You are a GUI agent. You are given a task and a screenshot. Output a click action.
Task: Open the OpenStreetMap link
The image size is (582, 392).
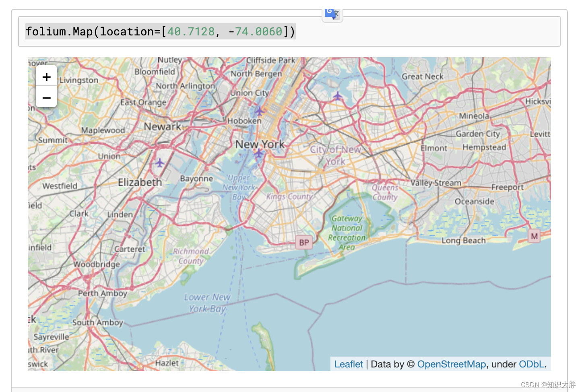pyautogui.click(x=452, y=364)
